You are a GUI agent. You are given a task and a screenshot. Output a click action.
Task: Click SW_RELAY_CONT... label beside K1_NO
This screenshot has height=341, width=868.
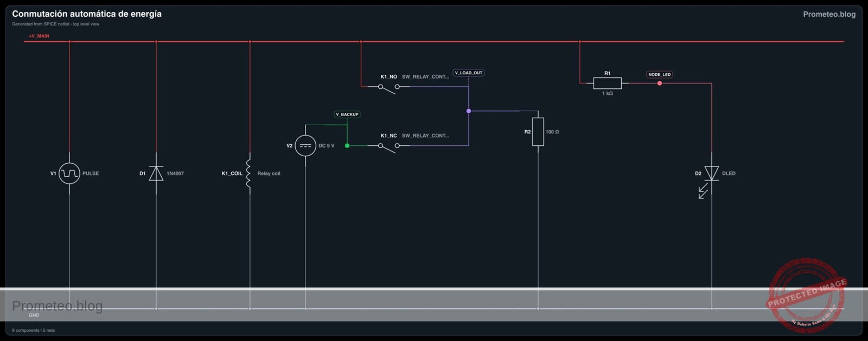pyautogui.click(x=425, y=77)
